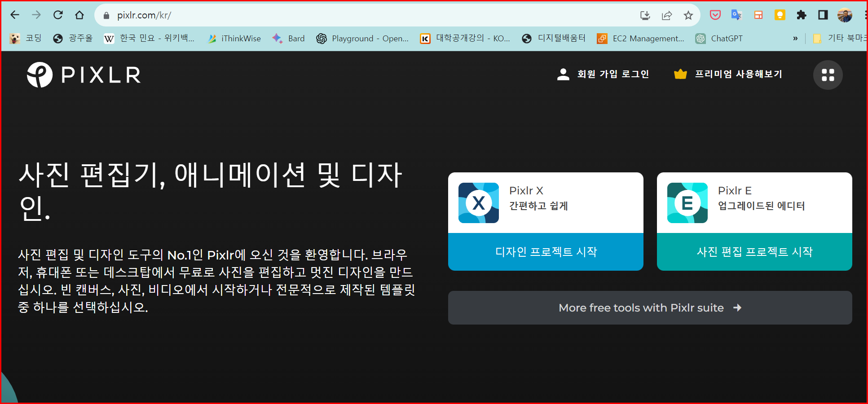View site info via lock icon
This screenshot has height=404, width=868.
coord(106,16)
